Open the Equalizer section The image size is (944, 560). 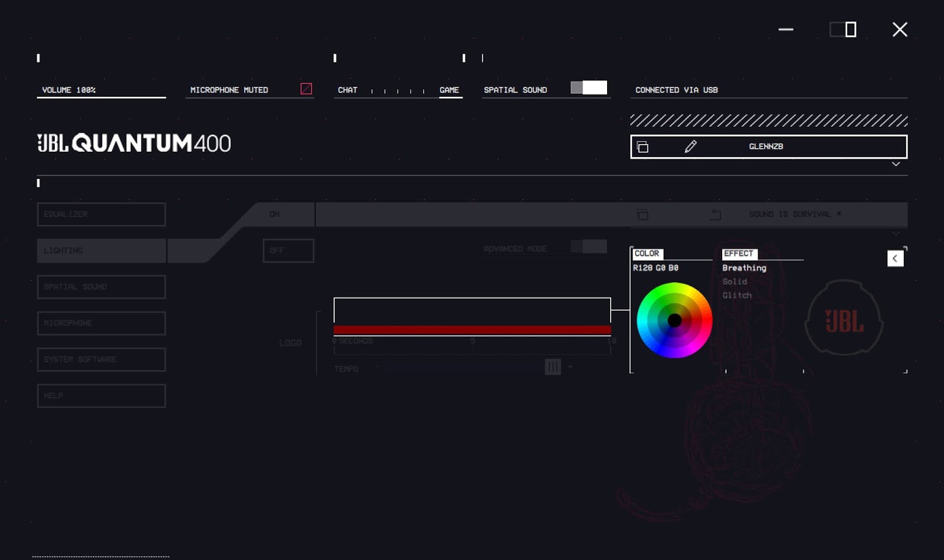point(101,214)
